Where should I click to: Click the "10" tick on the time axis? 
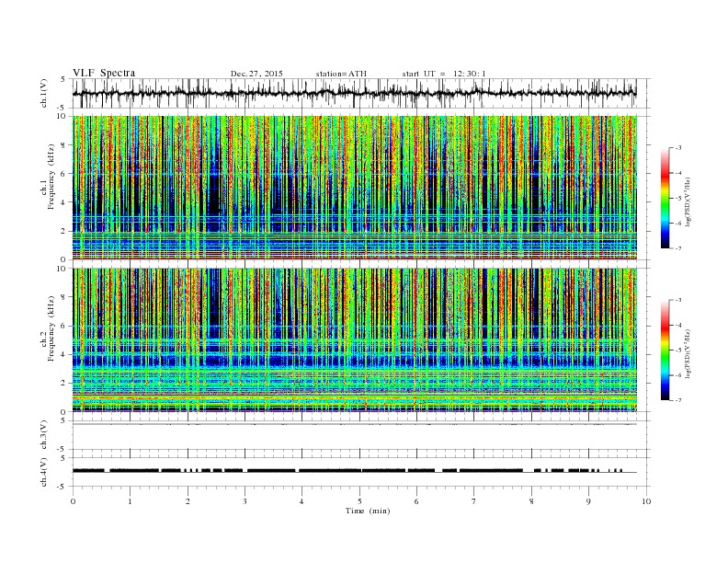646,501
